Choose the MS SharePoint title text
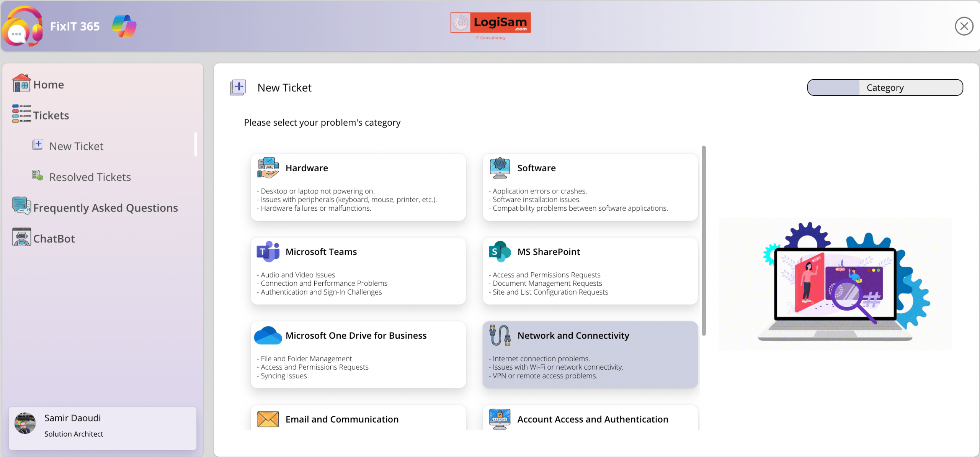This screenshot has width=980, height=457. (x=549, y=252)
